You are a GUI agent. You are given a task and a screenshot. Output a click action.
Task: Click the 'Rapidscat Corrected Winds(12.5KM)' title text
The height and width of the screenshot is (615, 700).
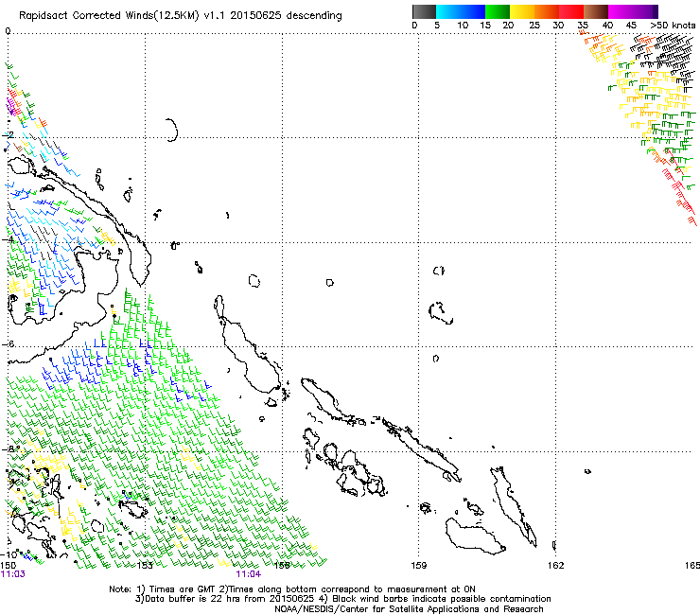pyautogui.click(x=109, y=16)
